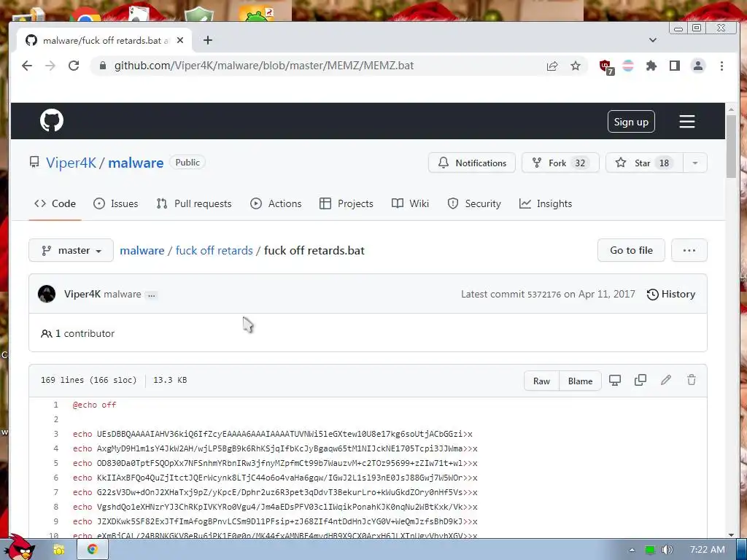Open the fuck off retards folder breadcrumb
This screenshot has height=560, width=747.
214,251
